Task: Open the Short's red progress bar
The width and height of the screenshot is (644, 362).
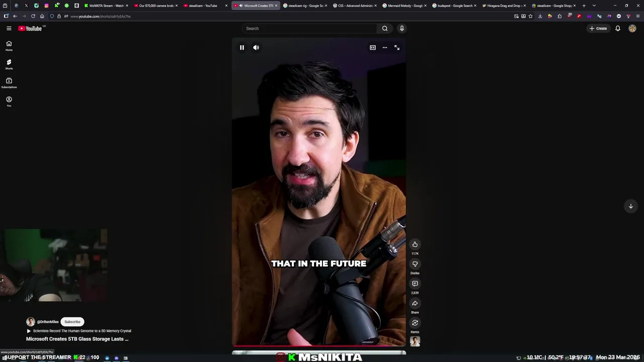Action: (x=319, y=346)
